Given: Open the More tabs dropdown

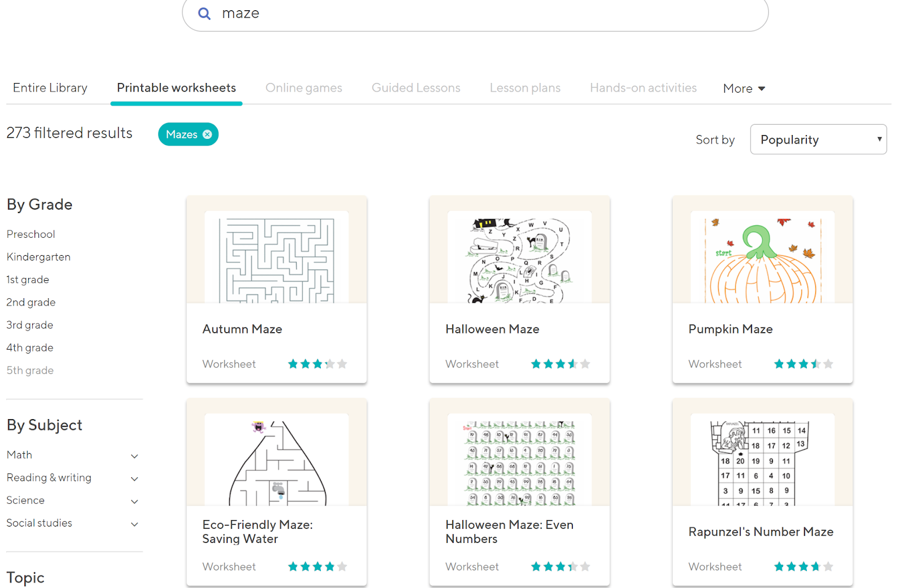Looking at the screenshot, I should pos(744,89).
